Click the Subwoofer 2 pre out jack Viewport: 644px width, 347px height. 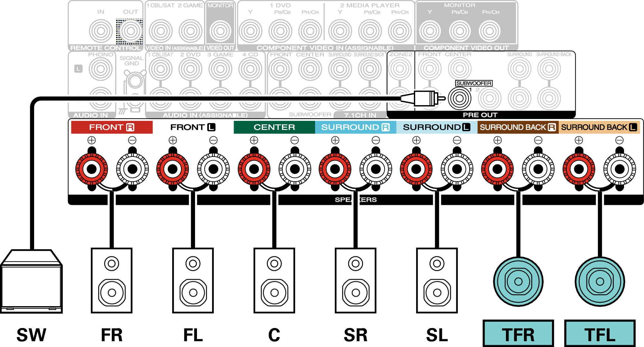pos(489,98)
